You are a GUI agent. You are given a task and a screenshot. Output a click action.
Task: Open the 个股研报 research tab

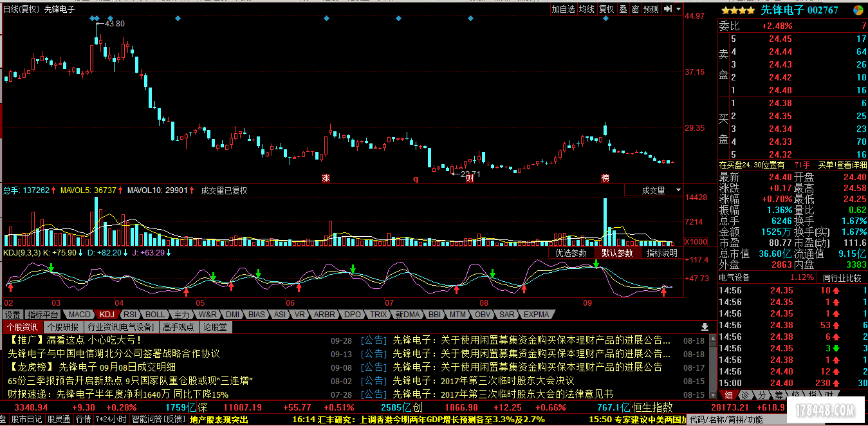pos(64,327)
